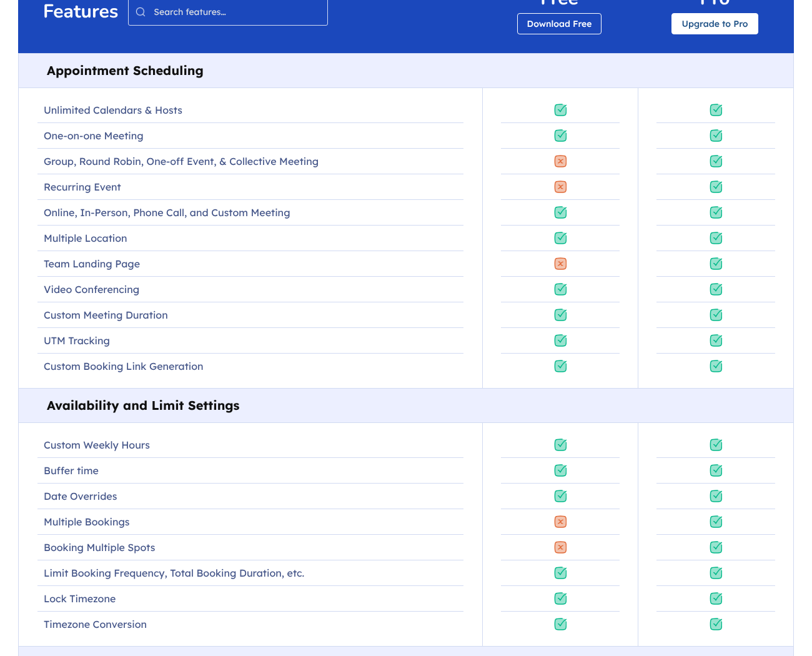Click the Team Landing Page feature label
Image resolution: width=812 pixels, height=656 pixels.
click(92, 264)
